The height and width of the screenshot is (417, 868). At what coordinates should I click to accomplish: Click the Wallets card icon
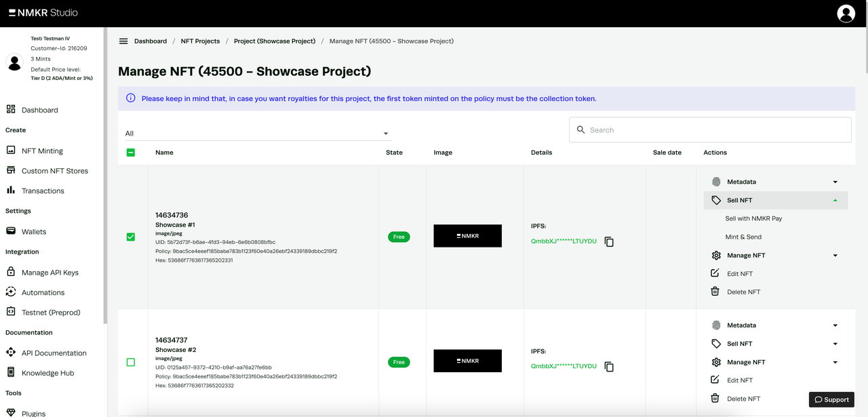point(11,231)
